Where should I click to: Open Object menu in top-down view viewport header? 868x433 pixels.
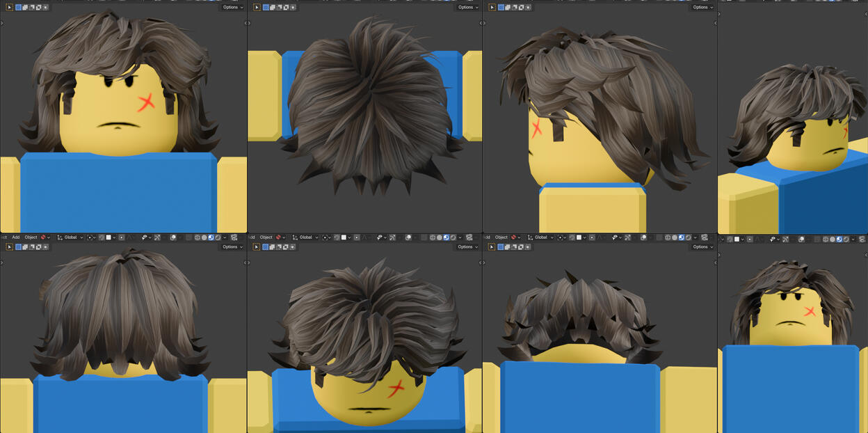266,237
